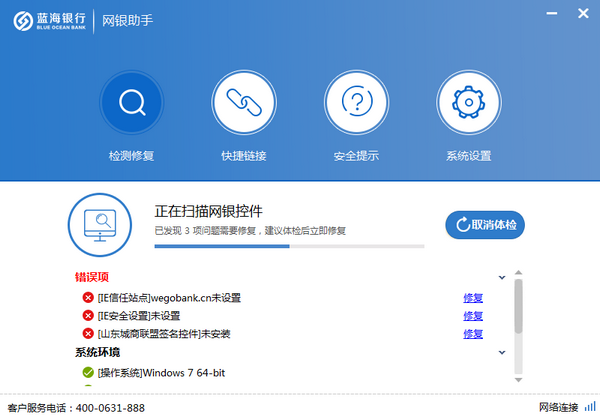Click the 错误项 section heading

tap(92, 277)
